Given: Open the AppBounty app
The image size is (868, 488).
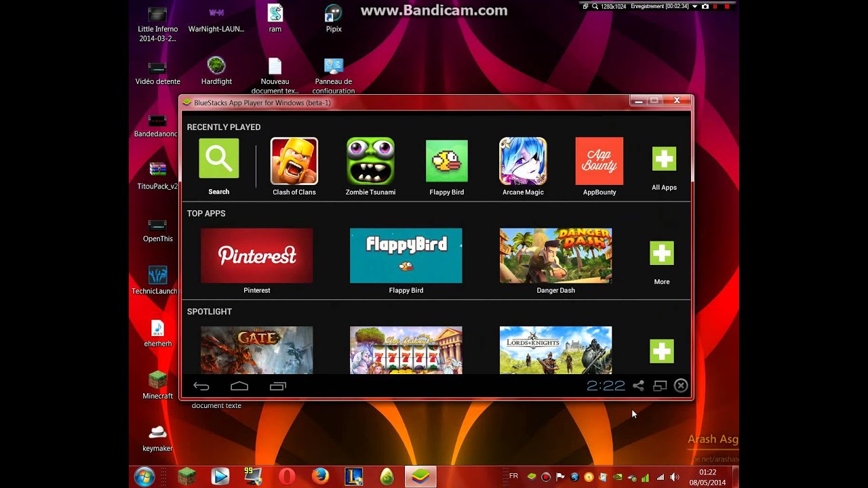Looking at the screenshot, I should (599, 161).
